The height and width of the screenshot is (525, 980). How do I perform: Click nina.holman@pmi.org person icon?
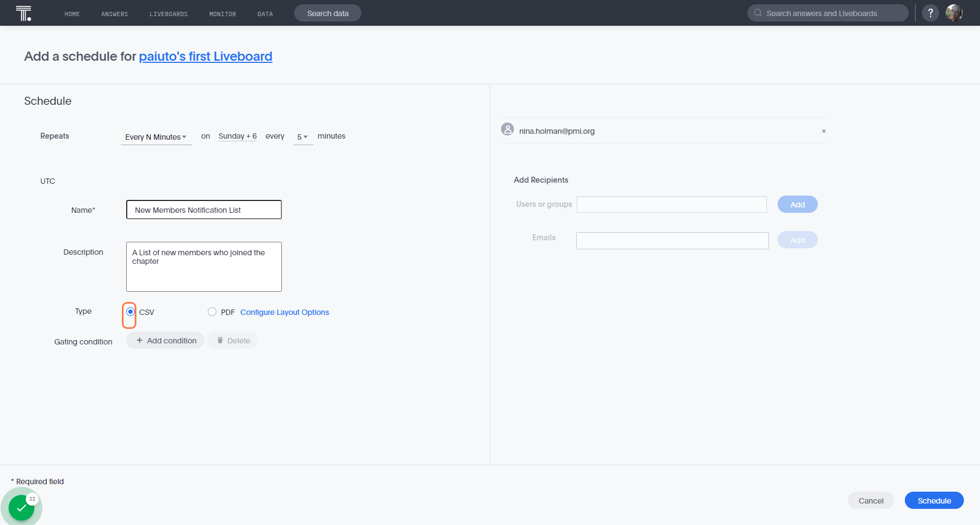click(x=507, y=129)
